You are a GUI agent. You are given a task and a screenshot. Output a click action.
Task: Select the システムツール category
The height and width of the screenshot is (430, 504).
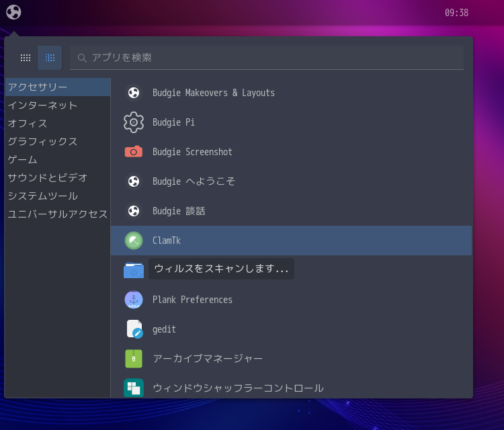point(58,196)
